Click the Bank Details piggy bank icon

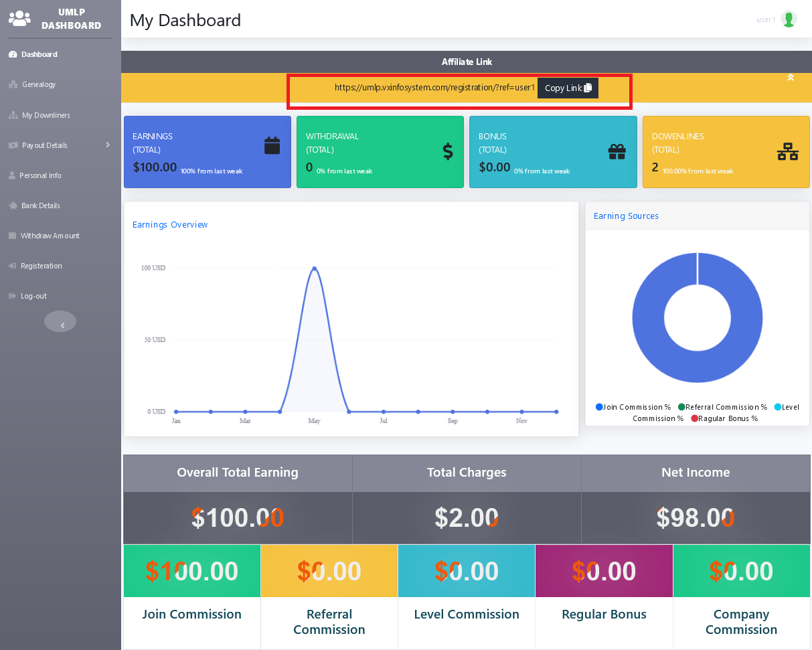[x=13, y=206]
